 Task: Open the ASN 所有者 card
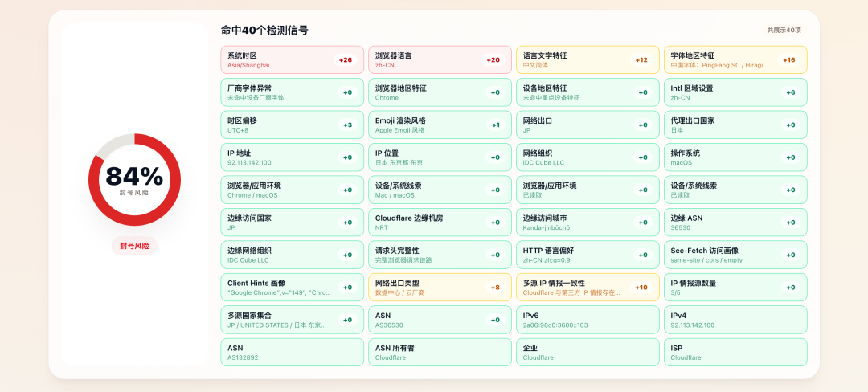click(440, 352)
